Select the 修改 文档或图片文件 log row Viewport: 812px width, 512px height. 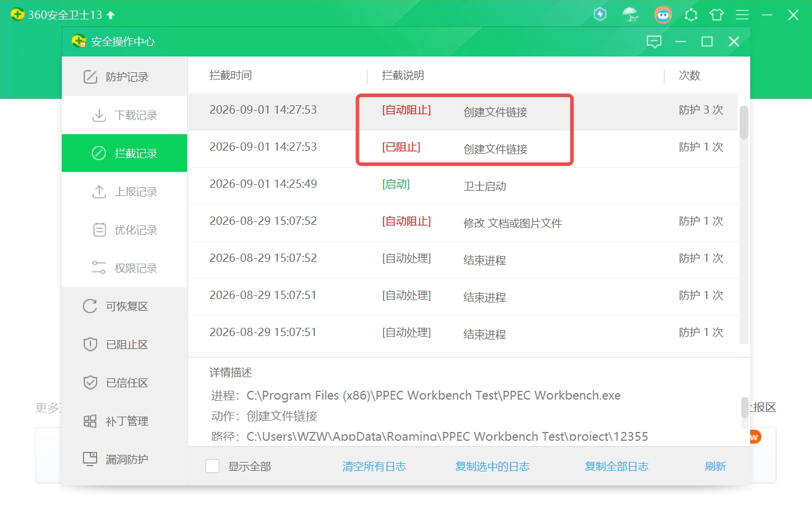[462, 223]
